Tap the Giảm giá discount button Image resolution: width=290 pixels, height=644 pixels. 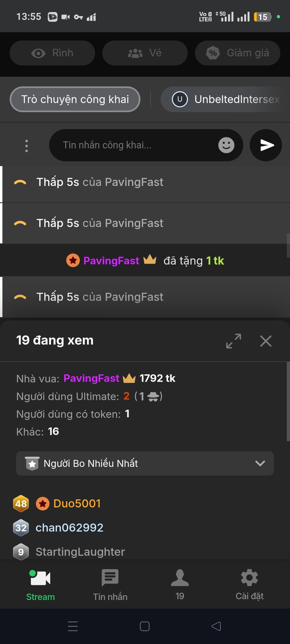point(237,53)
